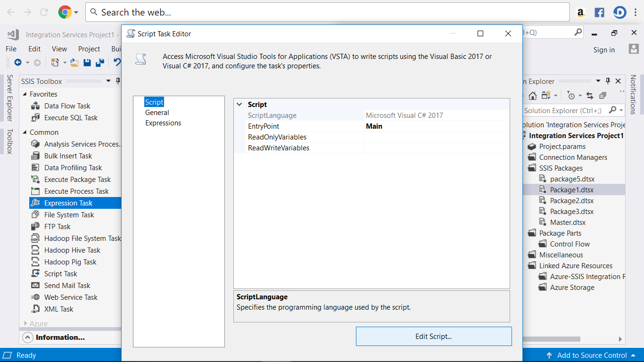This screenshot has width=644, height=362.
Task: Expand the Azure category in the SSIS Toolbox
Action: pyautogui.click(x=26, y=323)
